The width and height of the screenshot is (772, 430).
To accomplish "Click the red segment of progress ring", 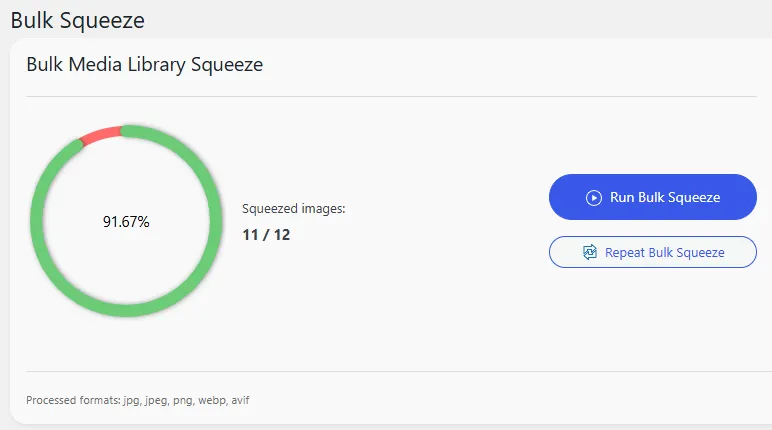I will point(101,135).
